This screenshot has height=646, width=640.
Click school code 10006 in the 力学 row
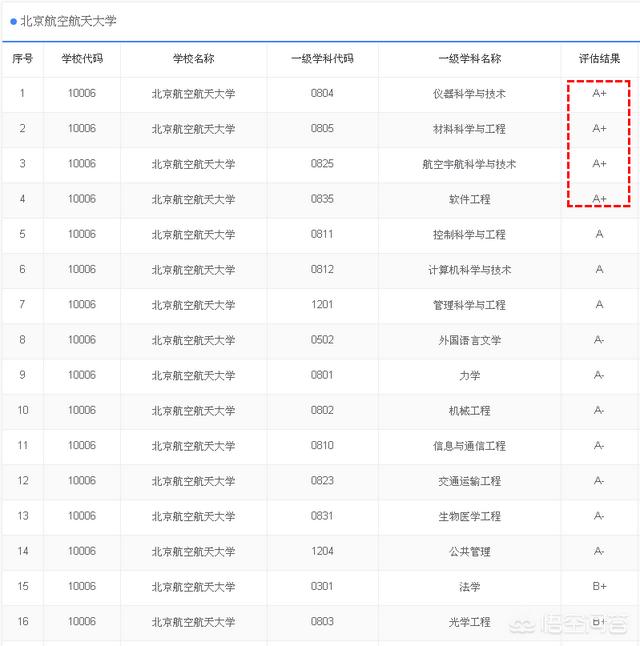click(82, 375)
